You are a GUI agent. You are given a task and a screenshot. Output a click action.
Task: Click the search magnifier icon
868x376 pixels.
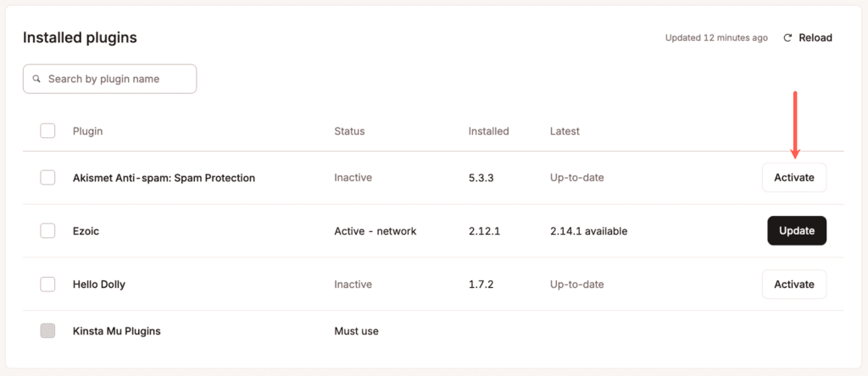[x=36, y=79]
